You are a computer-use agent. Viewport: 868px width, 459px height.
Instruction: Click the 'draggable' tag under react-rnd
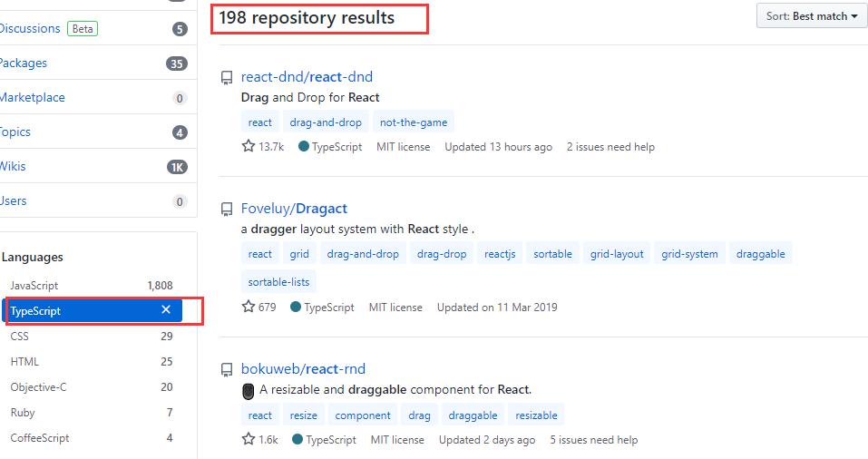tap(473, 415)
